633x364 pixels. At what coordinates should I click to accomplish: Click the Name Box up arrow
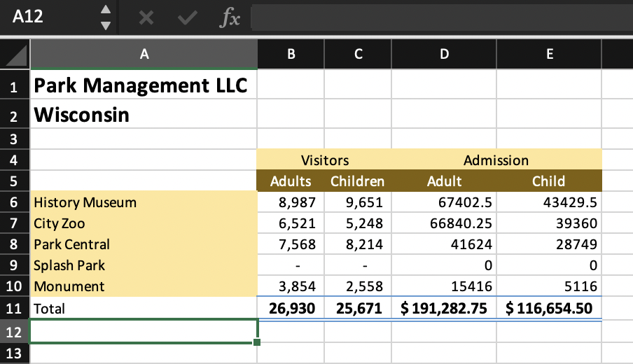[106, 9]
